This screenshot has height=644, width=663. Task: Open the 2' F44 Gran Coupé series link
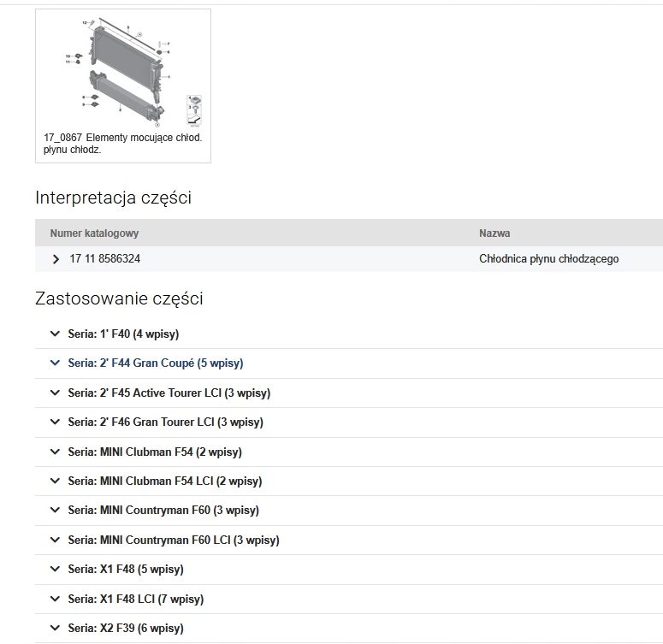click(156, 363)
